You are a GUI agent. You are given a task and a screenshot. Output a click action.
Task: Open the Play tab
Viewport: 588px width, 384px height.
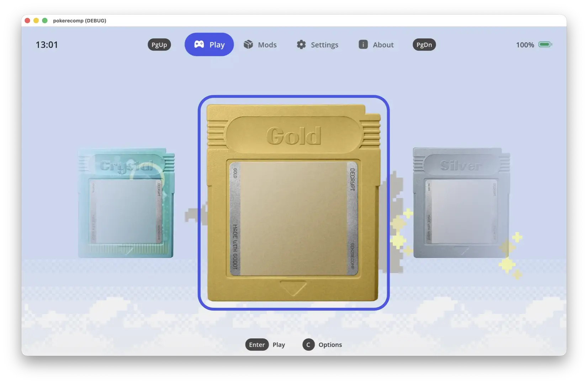209,44
